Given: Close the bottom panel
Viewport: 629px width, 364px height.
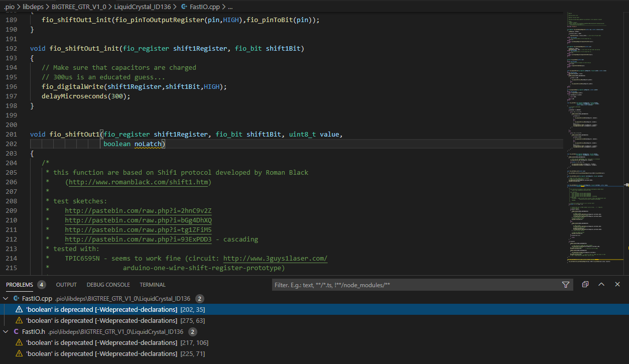Looking at the screenshot, I should click(617, 284).
